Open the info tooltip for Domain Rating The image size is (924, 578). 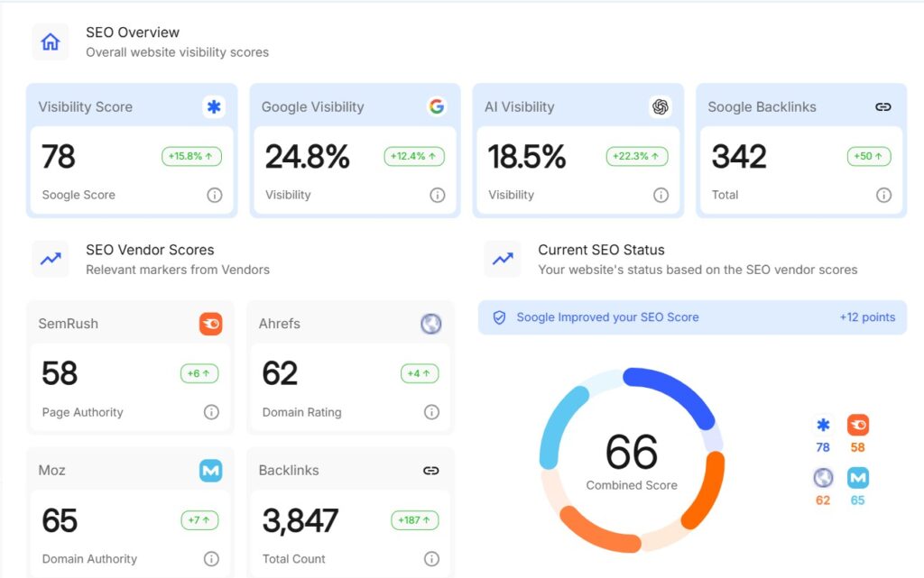click(430, 412)
